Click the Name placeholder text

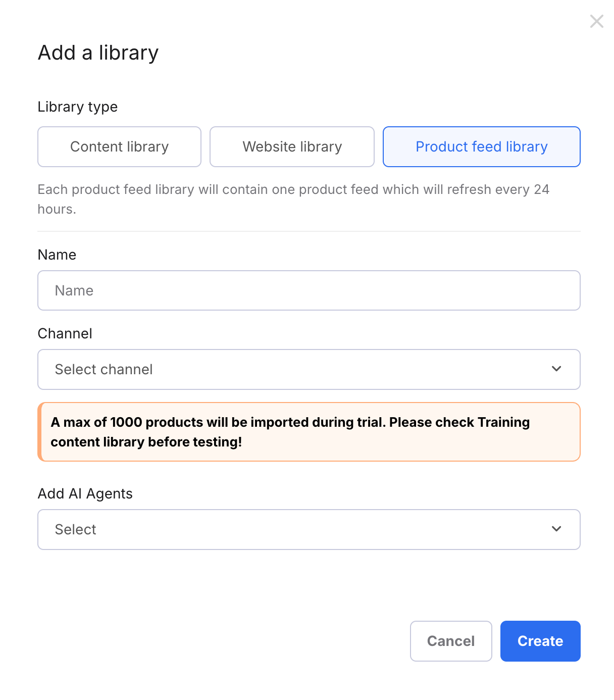tap(74, 290)
